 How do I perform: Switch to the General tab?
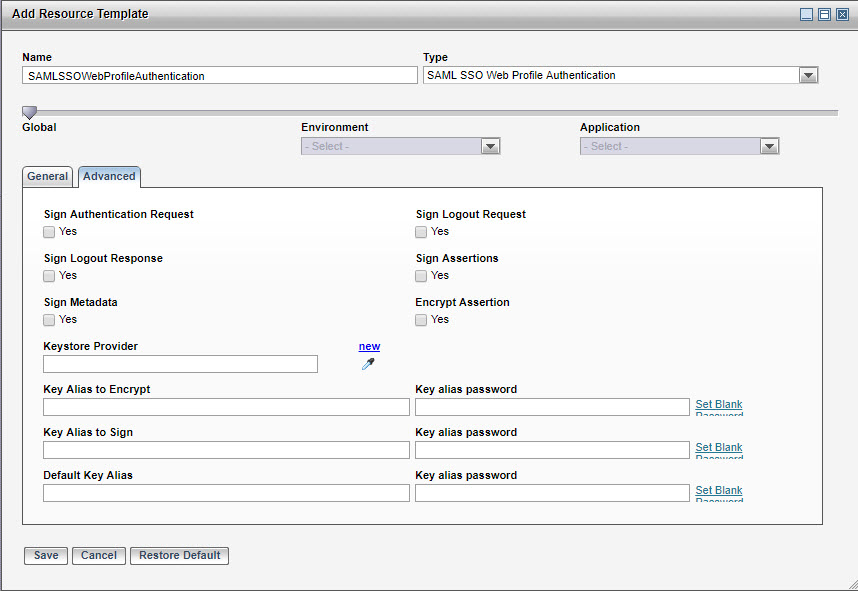coord(47,177)
